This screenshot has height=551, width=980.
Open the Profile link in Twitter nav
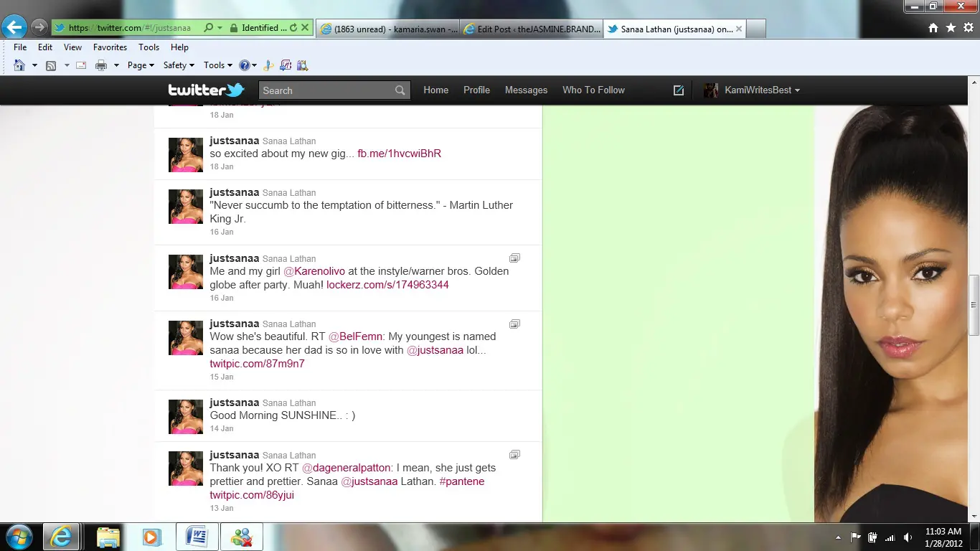476,90
